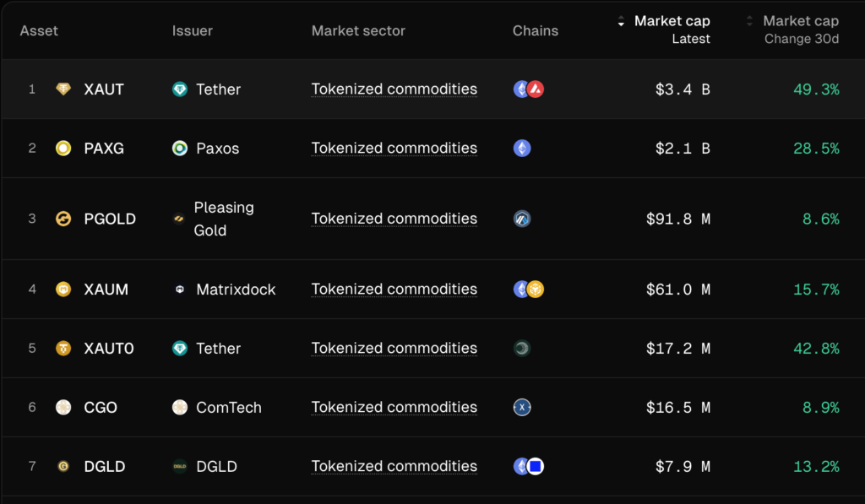Sort by Market cap Change 30d column
Image resolution: width=865 pixels, height=504 pixels.
click(x=800, y=22)
